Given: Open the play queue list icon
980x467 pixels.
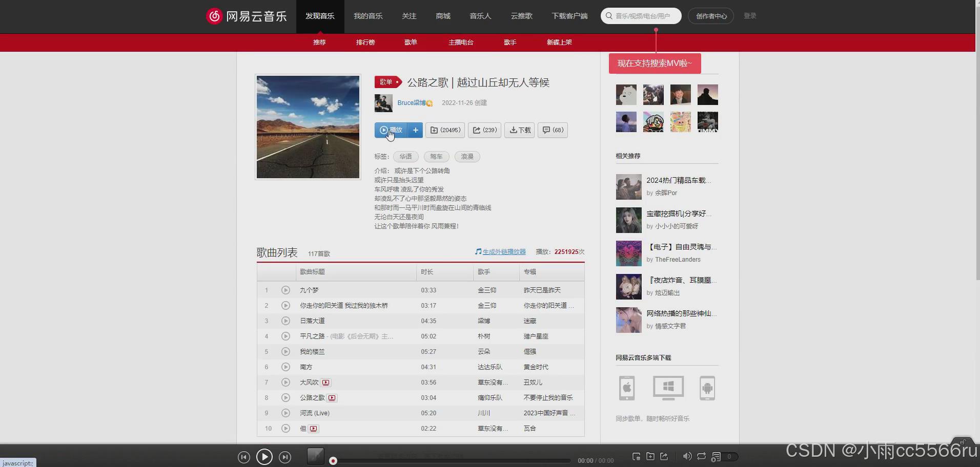Looking at the screenshot, I should 717,457.
